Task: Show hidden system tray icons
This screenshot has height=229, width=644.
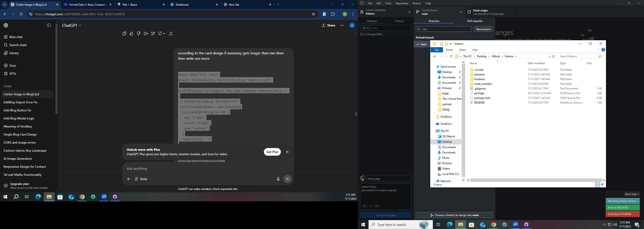Action: click(604, 225)
